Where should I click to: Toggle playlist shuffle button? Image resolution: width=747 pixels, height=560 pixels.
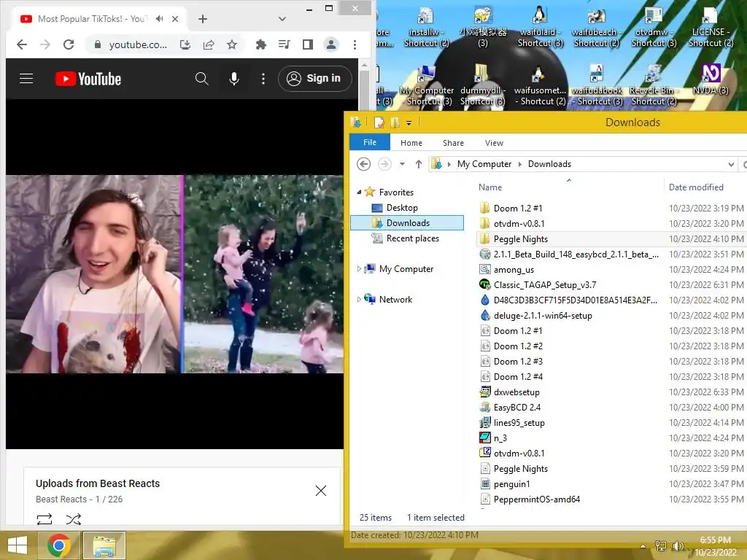click(74, 519)
